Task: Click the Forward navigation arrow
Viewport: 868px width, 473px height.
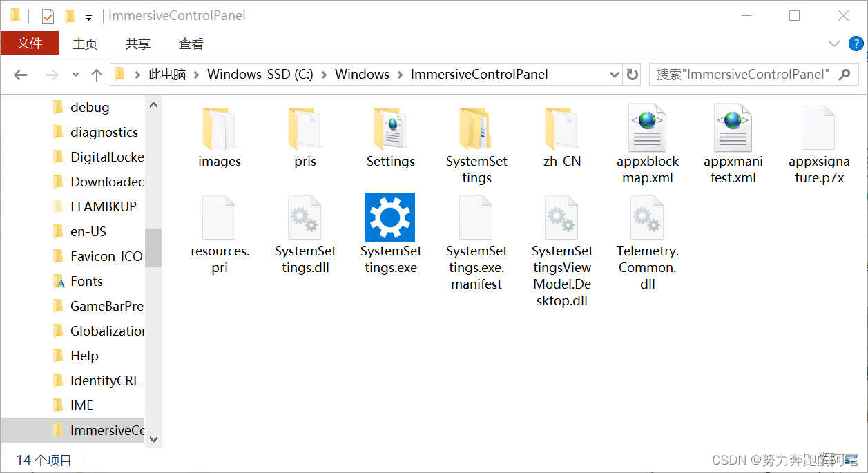Action: tap(52, 75)
